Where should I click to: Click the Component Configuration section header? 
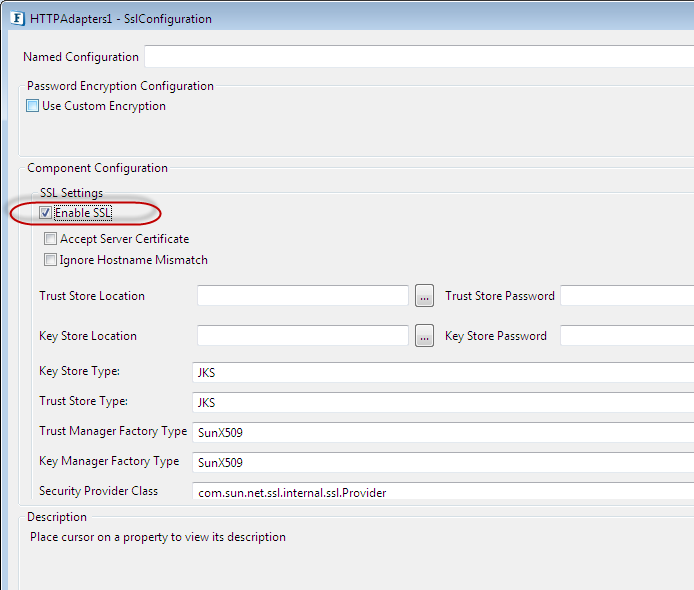point(97,168)
